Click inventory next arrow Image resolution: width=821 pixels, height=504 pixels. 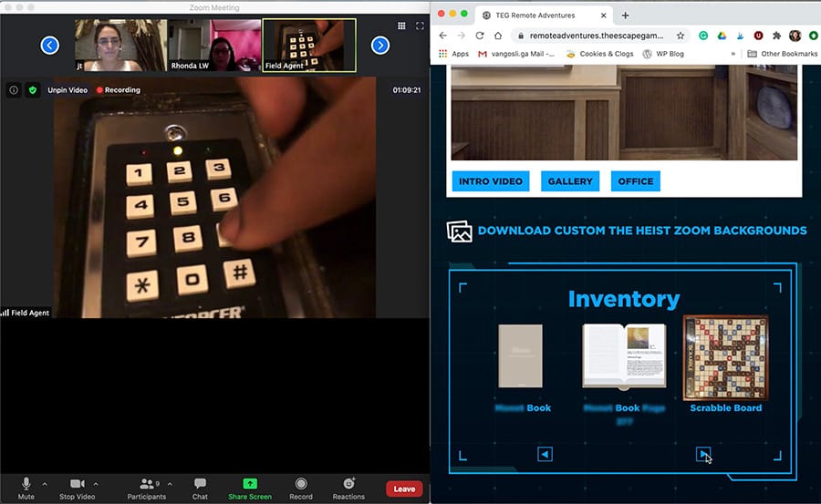[x=703, y=454]
